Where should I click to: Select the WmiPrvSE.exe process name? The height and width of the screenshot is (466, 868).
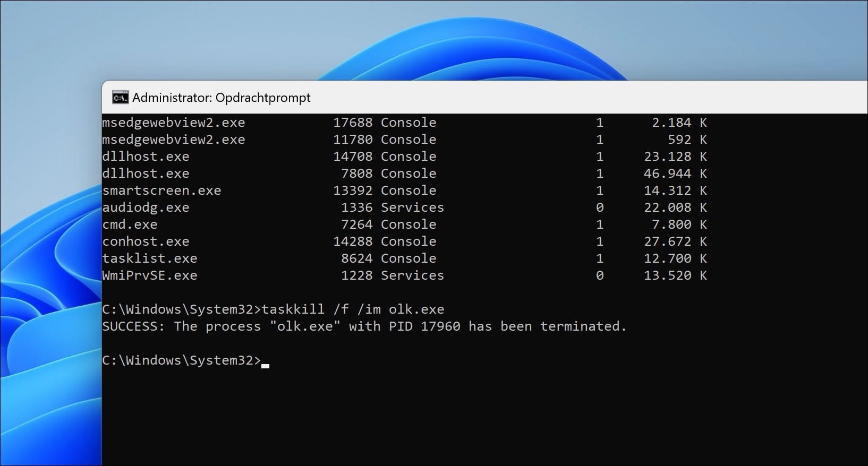coord(150,275)
